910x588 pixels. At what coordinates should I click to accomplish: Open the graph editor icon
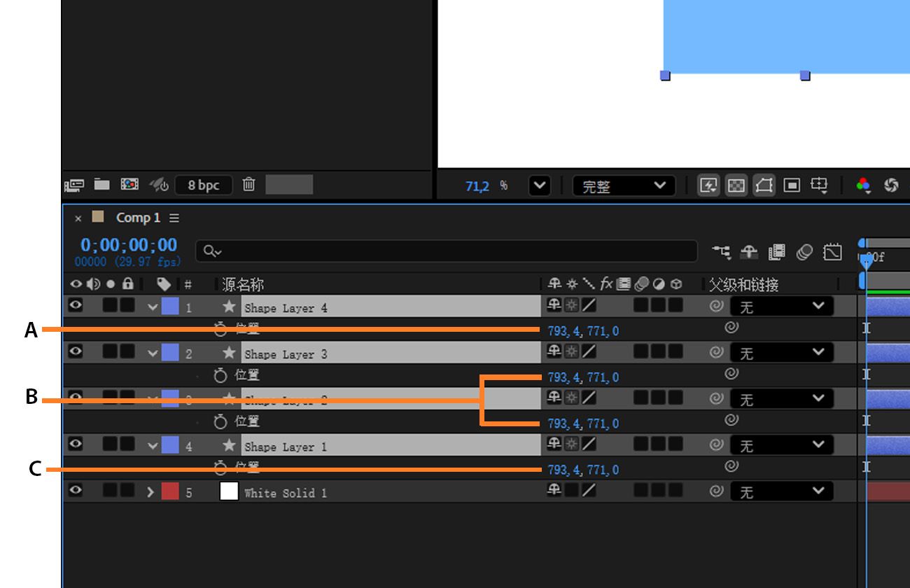832,251
